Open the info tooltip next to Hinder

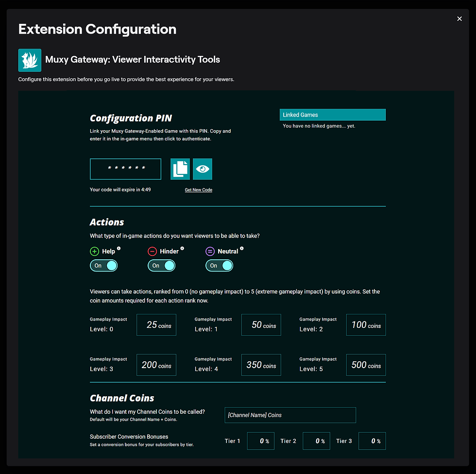182,248
